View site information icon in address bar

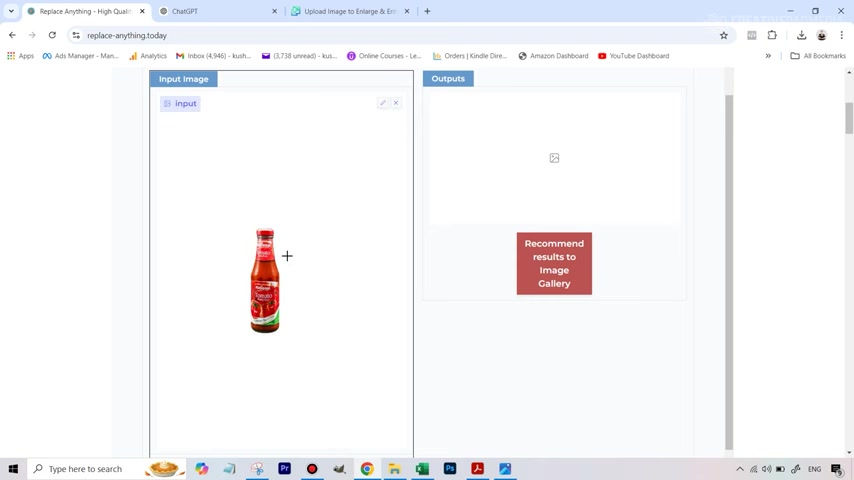point(76,35)
